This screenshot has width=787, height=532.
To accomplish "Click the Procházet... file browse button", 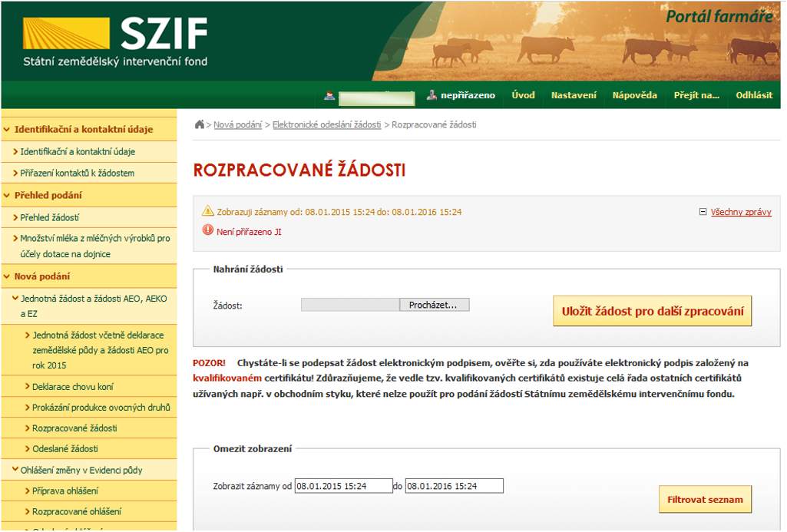I will point(434,305).
